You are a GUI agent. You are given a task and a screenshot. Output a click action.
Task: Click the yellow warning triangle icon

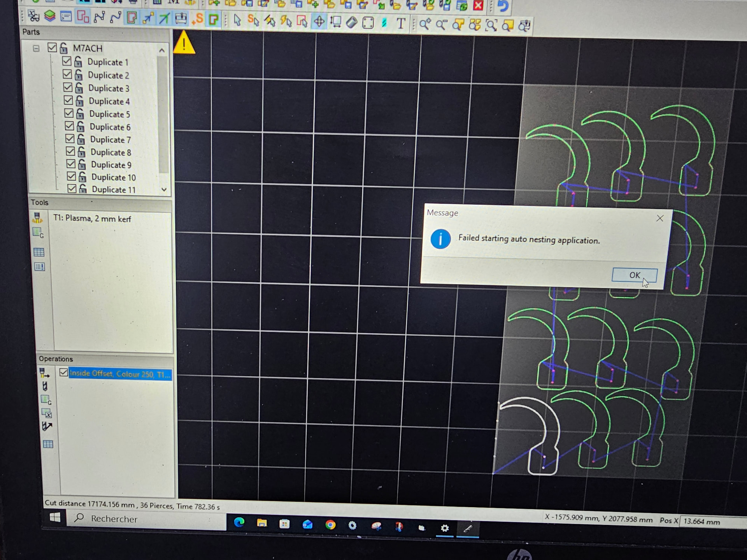coord(184,43)
